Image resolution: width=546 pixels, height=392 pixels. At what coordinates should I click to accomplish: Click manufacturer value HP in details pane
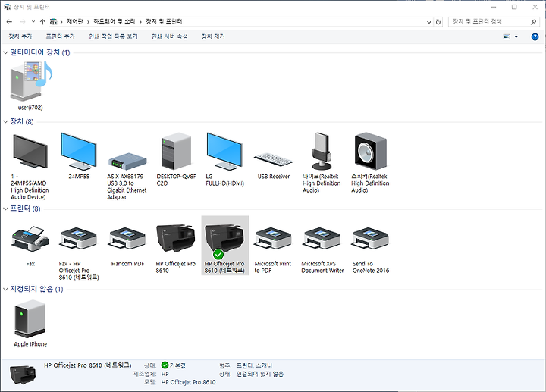[165, 374]
